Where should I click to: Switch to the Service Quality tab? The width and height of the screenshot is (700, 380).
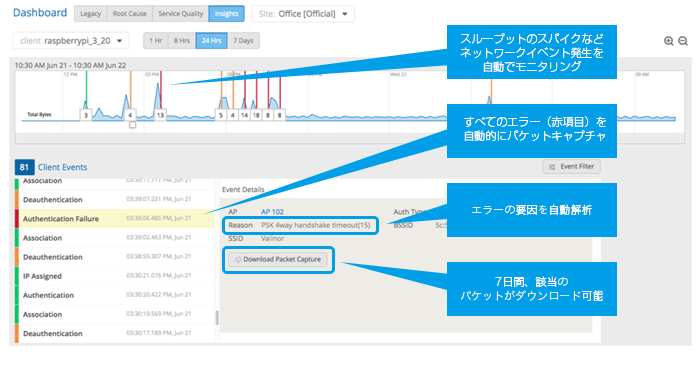[180, 14]
